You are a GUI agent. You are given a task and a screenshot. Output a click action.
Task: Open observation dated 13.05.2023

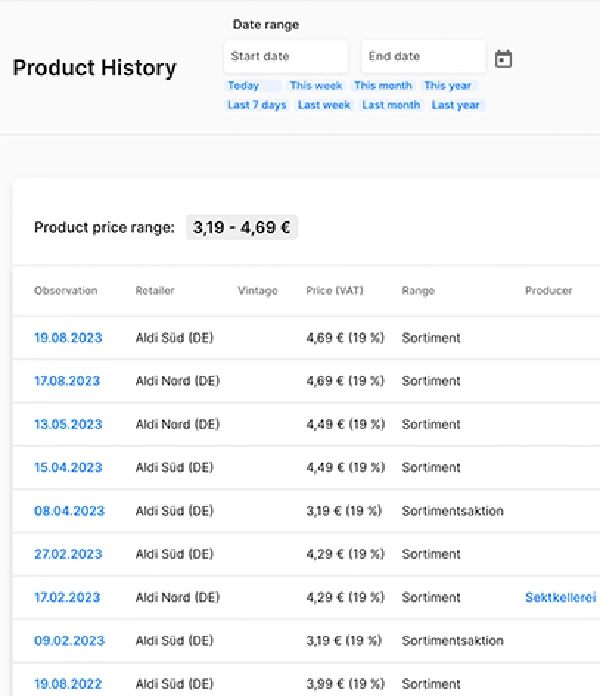pos(68,424)
